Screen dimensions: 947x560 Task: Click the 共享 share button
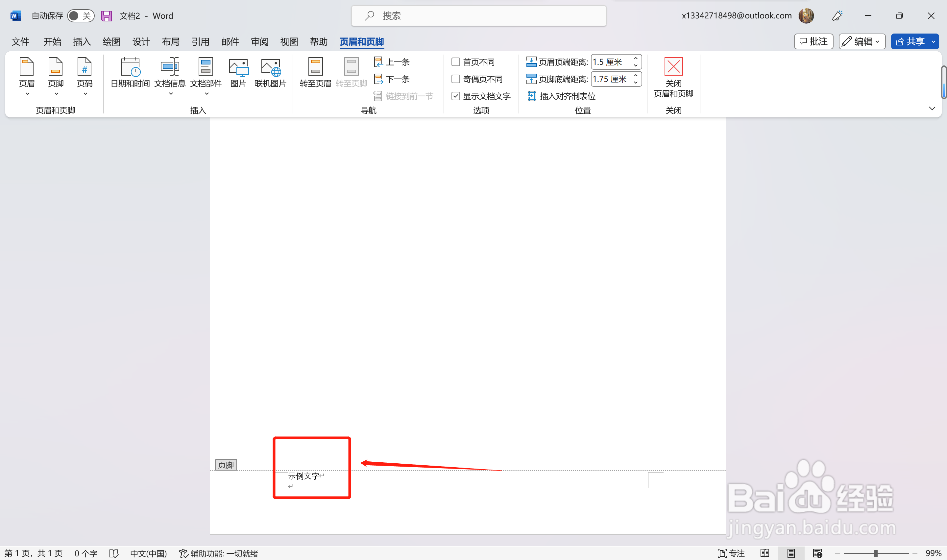(x=910, y=41)
